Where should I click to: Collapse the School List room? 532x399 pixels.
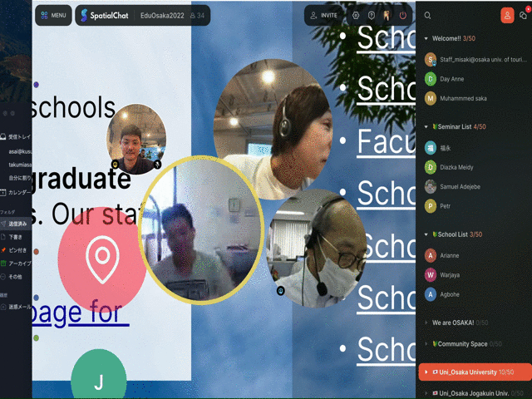[x=426, y=234]
